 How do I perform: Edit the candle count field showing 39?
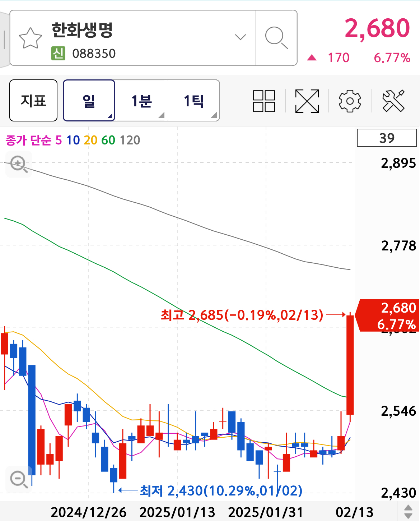387,138
